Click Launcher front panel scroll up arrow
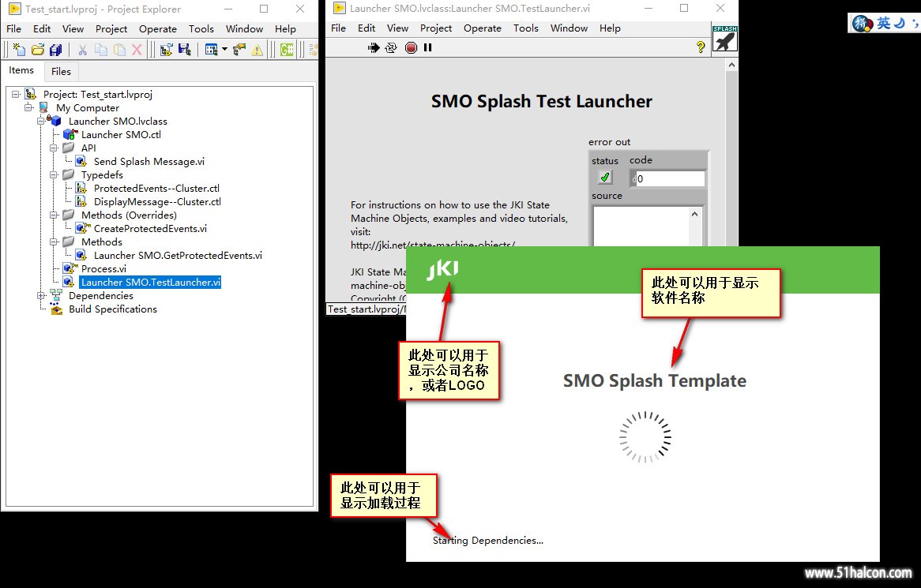The width and height of the screenshot is (921, 588). pos(731,66)
